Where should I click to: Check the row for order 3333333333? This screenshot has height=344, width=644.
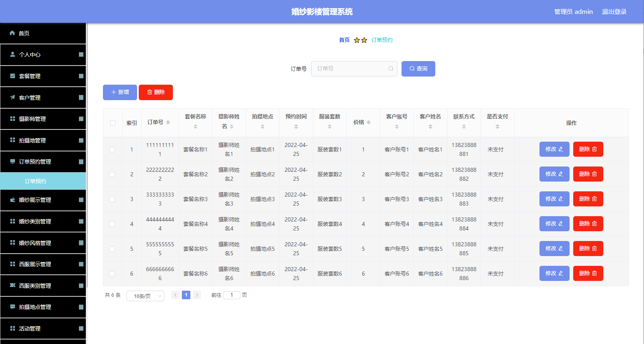click(x=112, y=199)
